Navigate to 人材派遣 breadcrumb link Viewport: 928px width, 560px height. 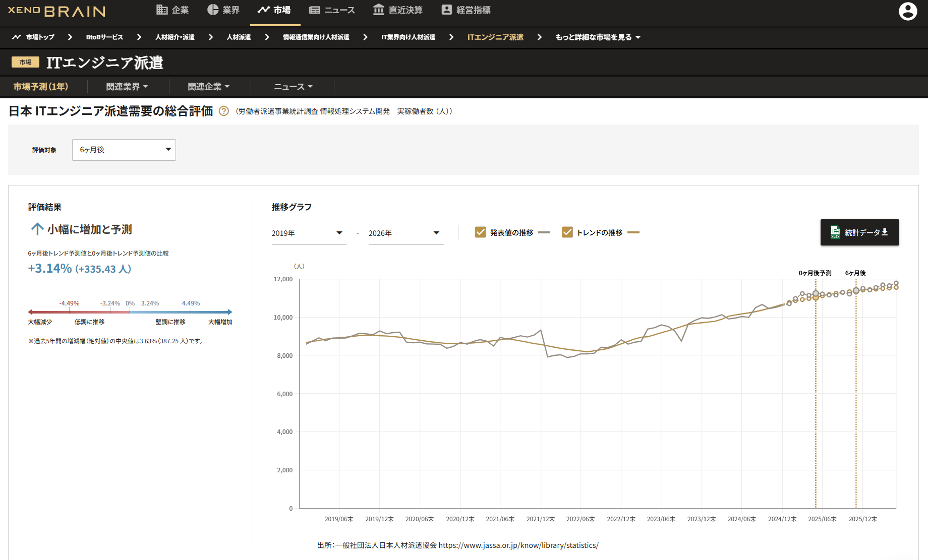pyautogui.click(x=238, y=37)
